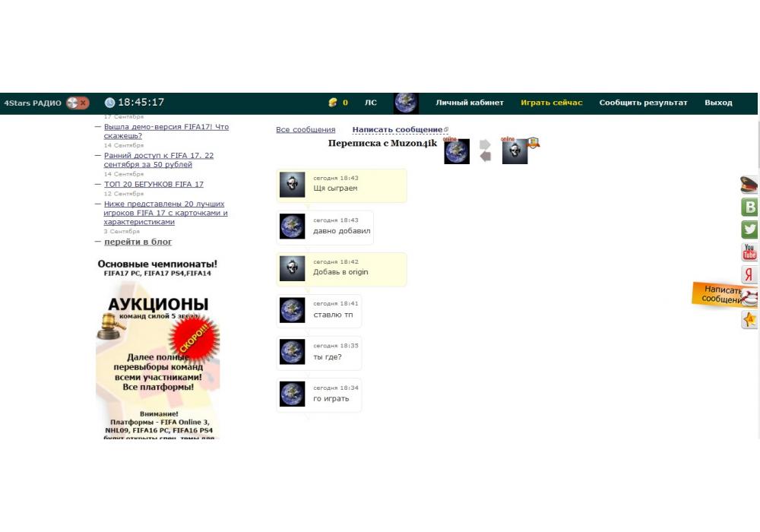The height and width of the screenshot is (532, 760).
Task: Click timestamp сегодня 18:42
Action: point(336,261)
